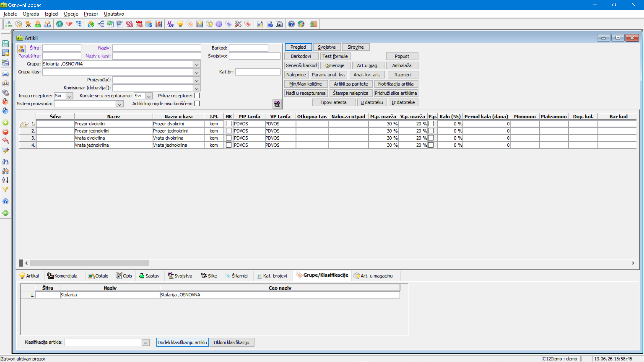
Task: Click the blue question mark help toolbar icon
Action: 291,24
